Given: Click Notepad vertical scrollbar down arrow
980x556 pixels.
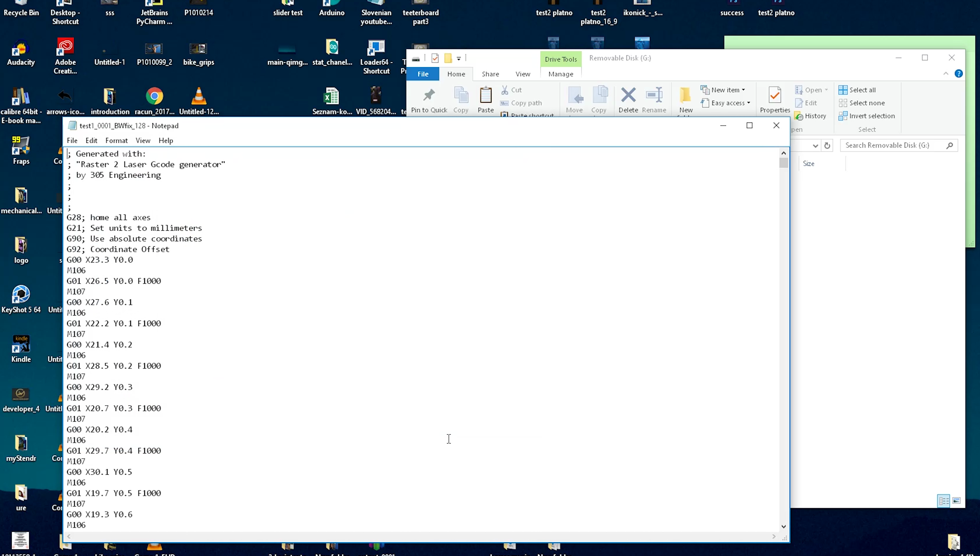Looking at the screenshot, I should point(783,526).
